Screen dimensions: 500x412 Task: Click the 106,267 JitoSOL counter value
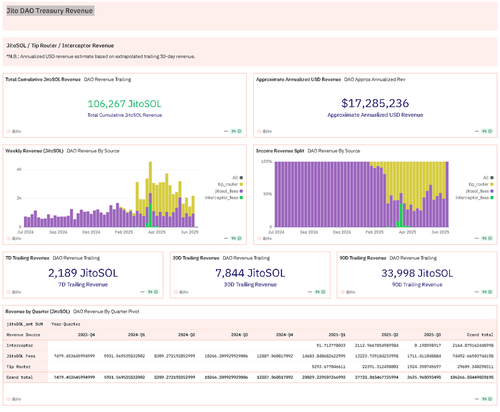[124, 104]
